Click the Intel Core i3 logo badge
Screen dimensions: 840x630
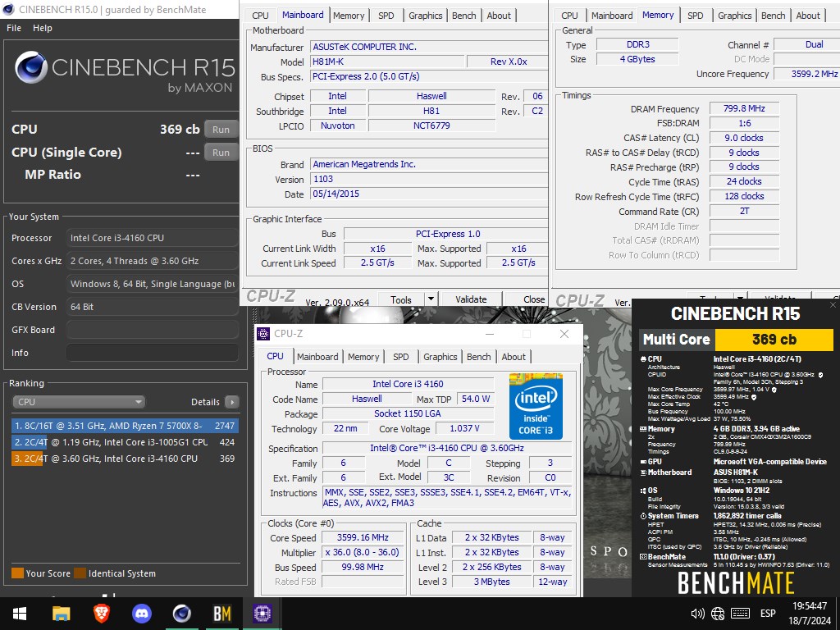click(536, 406)
